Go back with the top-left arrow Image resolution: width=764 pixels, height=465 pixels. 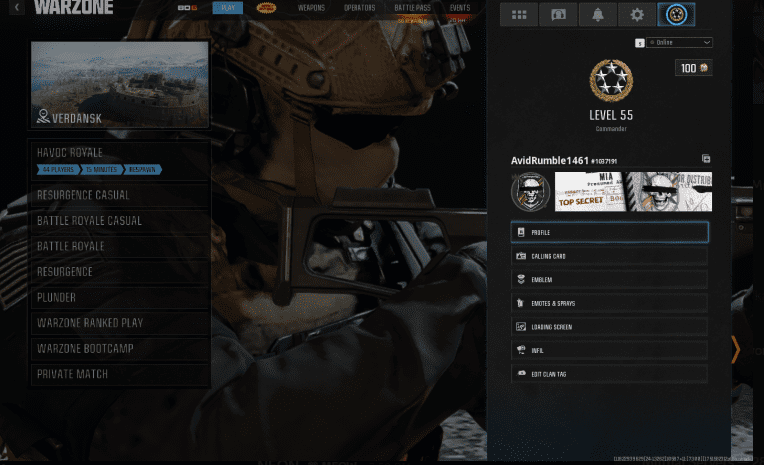(17, 7)
